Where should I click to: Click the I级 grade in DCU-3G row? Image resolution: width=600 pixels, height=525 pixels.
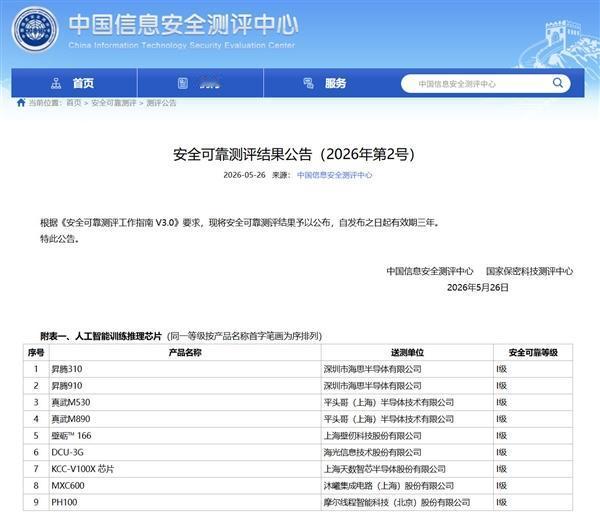coord(501,452)
